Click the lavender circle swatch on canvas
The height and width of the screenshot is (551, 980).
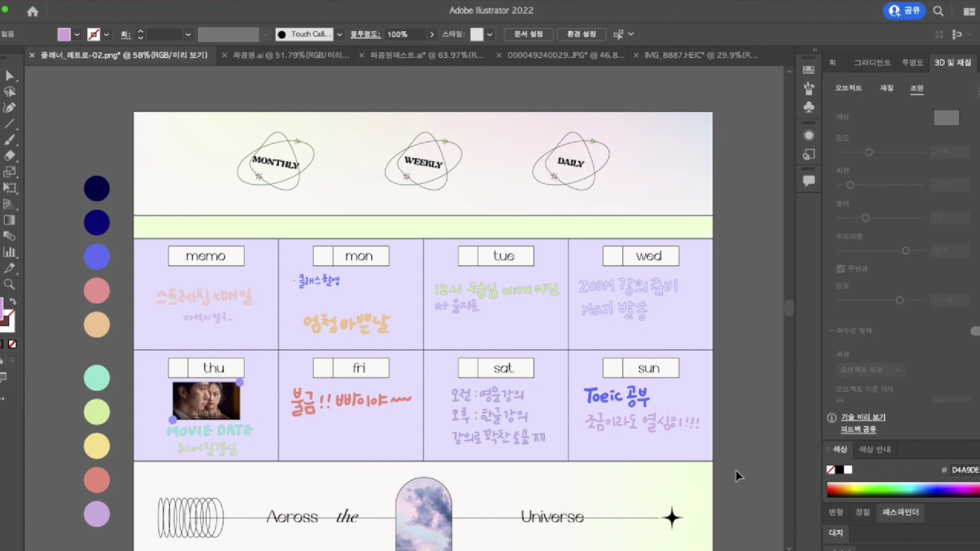point(96,514)
